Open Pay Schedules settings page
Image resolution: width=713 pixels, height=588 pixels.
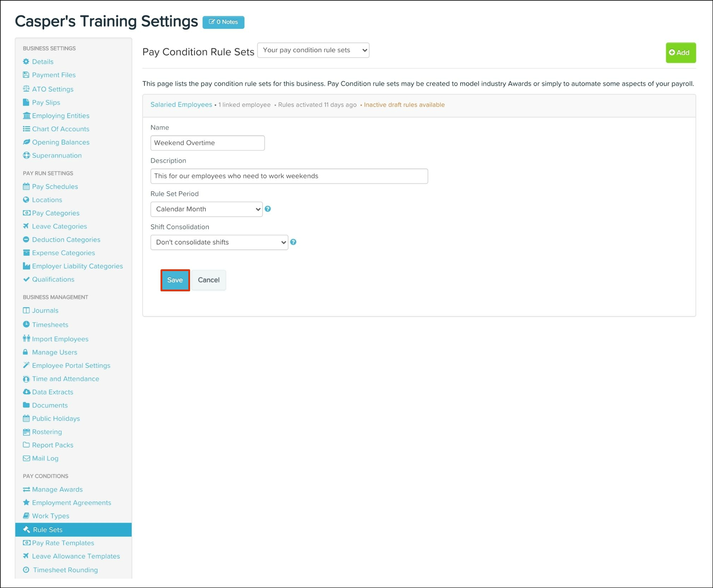[x=55, y=186]
